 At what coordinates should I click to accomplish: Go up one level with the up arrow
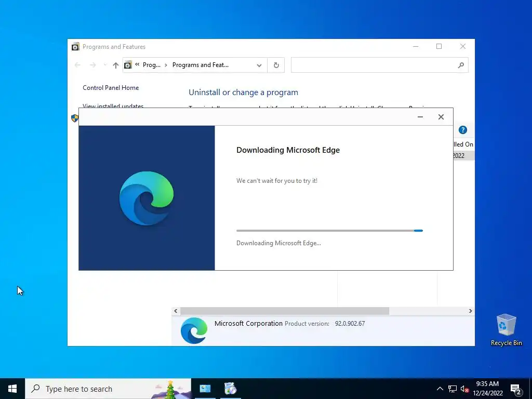pyautogui.click(x=116, y=65)
